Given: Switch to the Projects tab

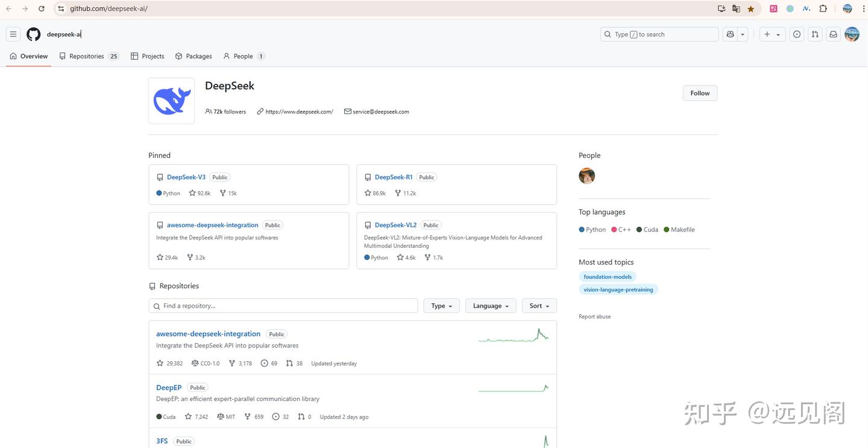Looking at the screenshot, I should point(148,56).
